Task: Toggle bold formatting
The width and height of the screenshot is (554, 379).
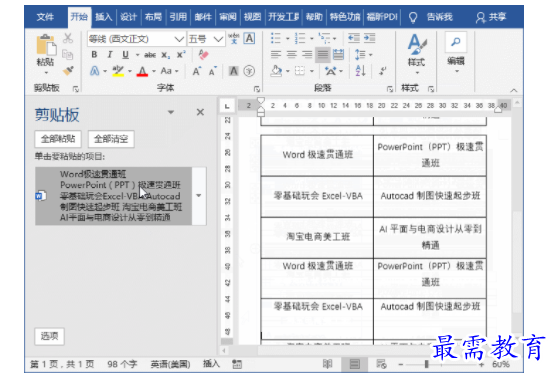Action: tap(94, 55)
